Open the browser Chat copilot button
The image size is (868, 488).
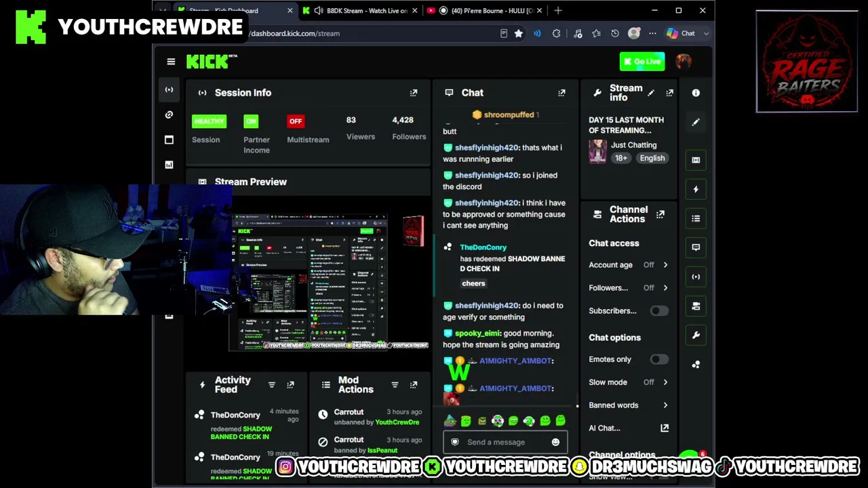click(682, 33)
